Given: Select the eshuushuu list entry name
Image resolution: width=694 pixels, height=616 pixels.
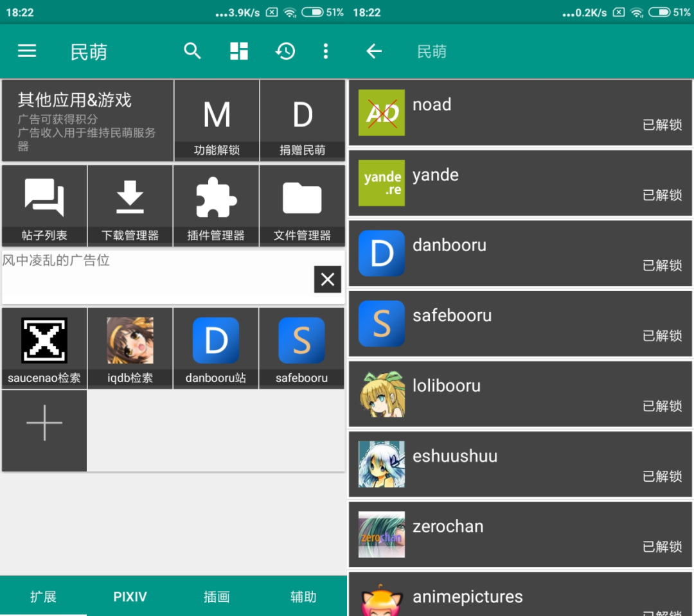Looking at the screenshot, I should pos(455,456).
